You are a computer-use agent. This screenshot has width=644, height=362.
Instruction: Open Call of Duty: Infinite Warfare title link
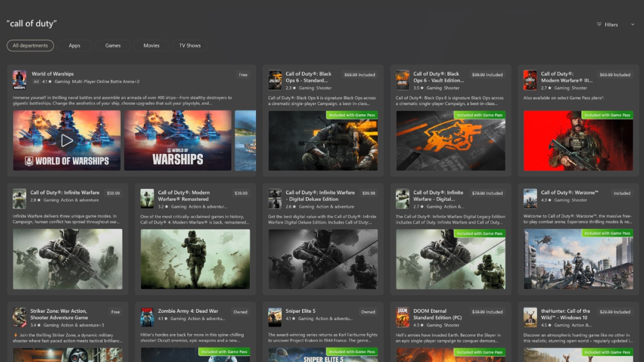pos(65,193)
